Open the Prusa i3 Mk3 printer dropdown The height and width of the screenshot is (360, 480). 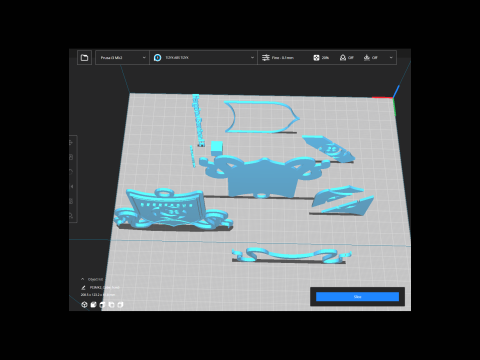[122, 58]
